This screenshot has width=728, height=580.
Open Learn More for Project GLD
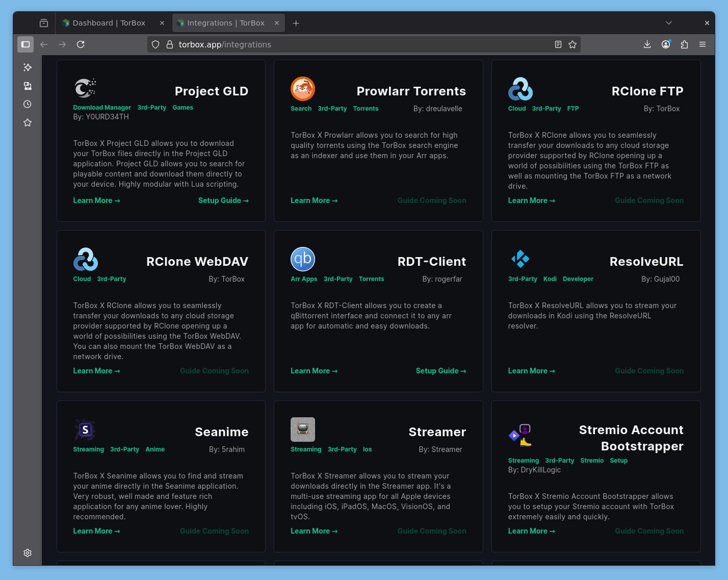pos(97,200)
